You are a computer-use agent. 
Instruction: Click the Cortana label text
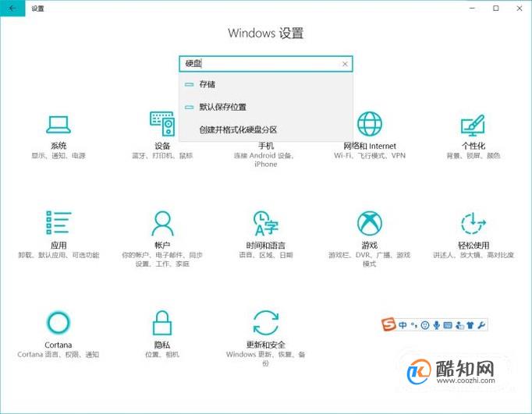(x=59, y=345)
